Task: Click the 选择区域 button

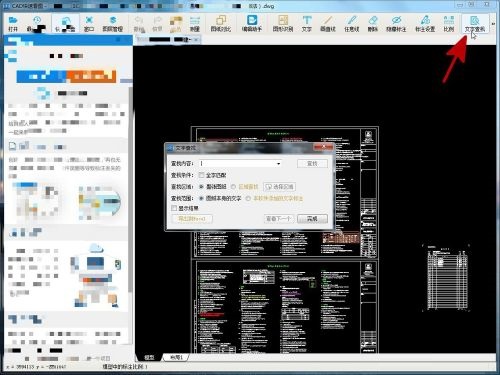Action: [x=279, y=187]
